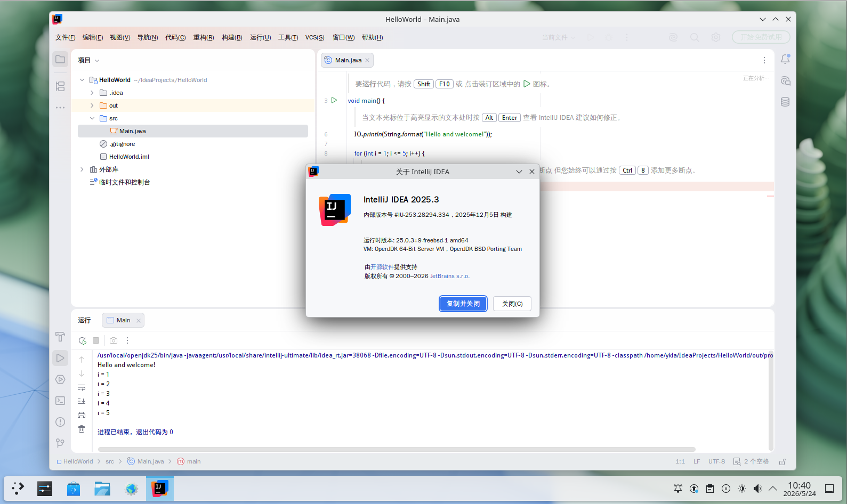Open the 文件(F) menu
The image size is (847, 504).
coord(66,37)
